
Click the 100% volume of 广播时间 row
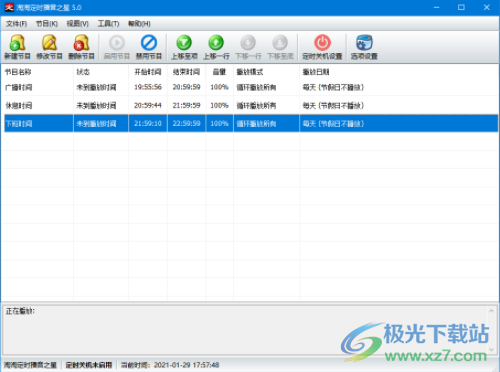coord(219,87)
